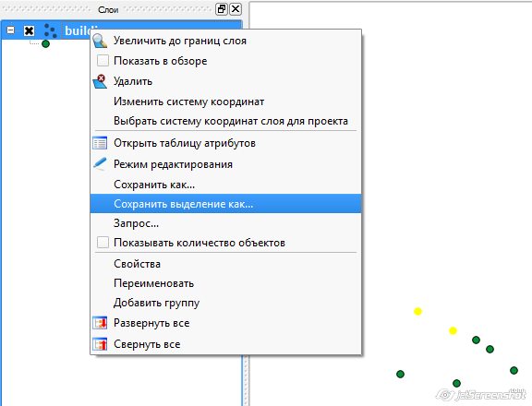
Task: Close the Слои layers panel
Action: pyautogui.click(x=236, y=9)
